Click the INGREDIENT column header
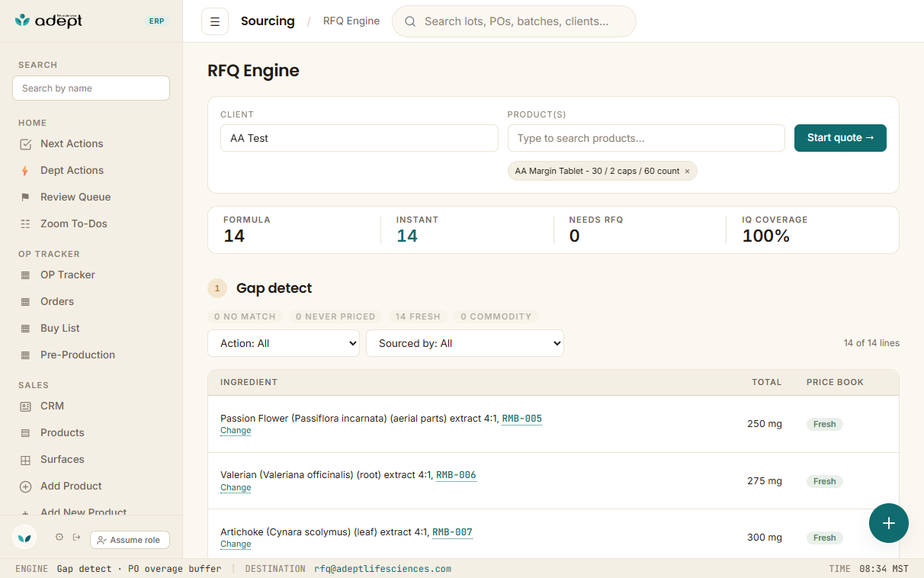924x578 pixels. coord(249,383)
